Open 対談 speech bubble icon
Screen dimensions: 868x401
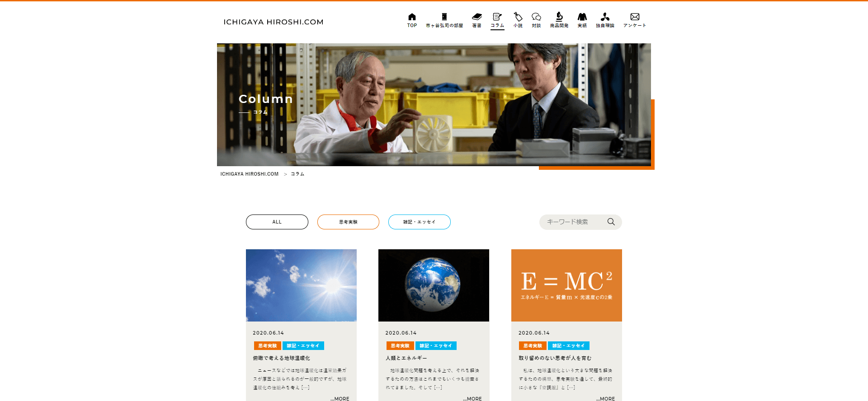click(x=536, y=17)
